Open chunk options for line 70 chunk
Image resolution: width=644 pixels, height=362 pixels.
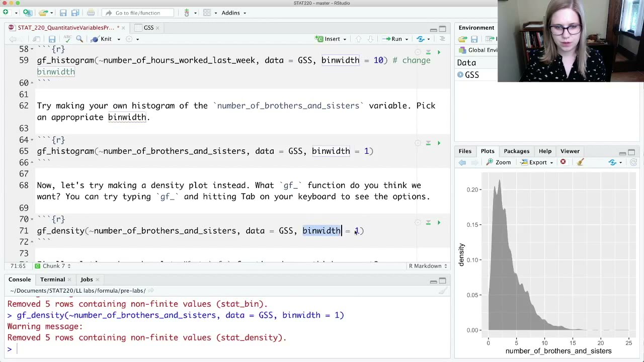418,222
